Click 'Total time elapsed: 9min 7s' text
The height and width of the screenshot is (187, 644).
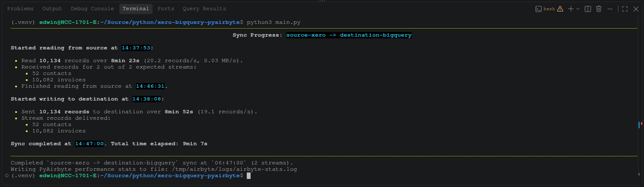click(x=159, y=144)
